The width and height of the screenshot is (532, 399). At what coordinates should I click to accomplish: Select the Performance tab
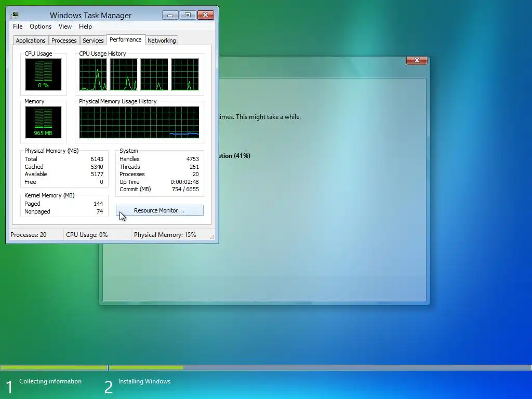point(126,39)
